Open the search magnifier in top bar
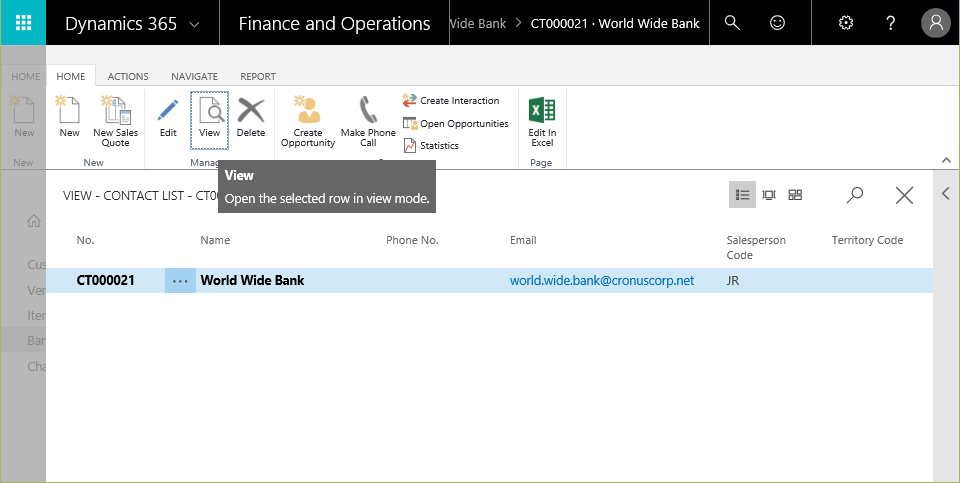Screen dimensions: 960x483 pyautogui.click(x=732, y=23)
